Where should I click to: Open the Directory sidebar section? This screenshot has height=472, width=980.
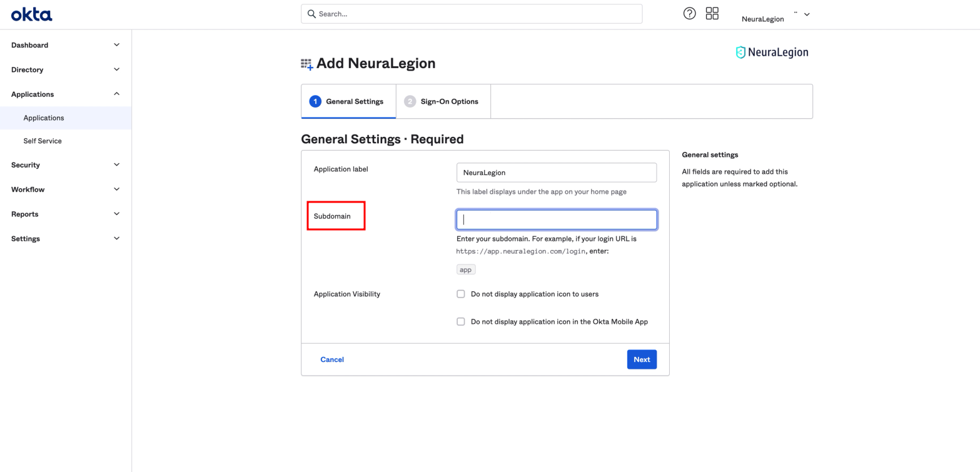[66, 69]
